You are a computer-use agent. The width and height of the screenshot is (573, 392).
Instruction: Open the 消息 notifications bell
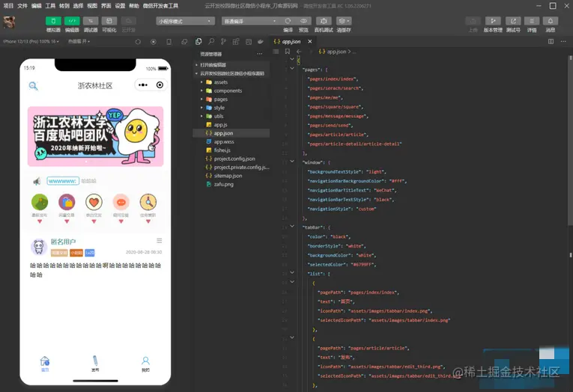pyautogui.click(x=551, y=21)
